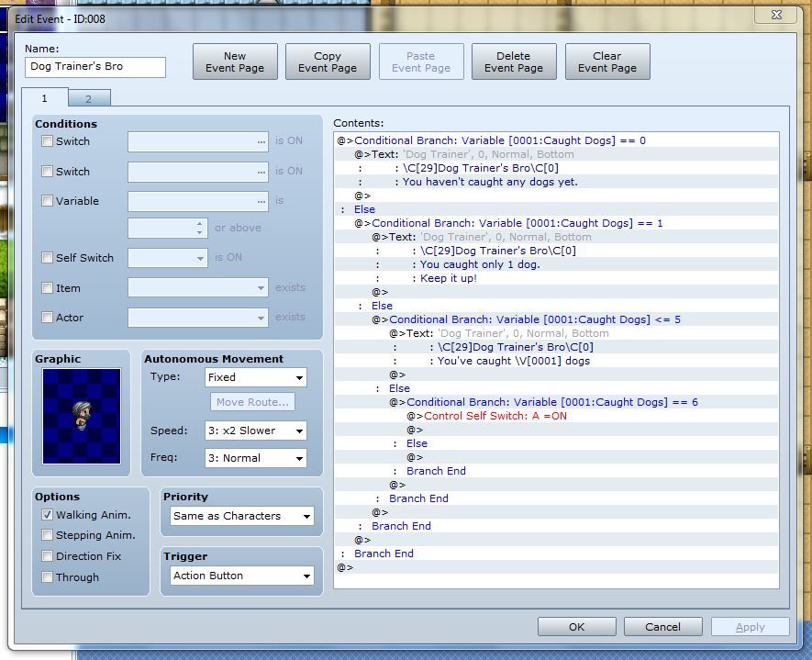Confirm changes with the OK button
The width and height of the screenshot is (812, 660).
pos(576,627)
